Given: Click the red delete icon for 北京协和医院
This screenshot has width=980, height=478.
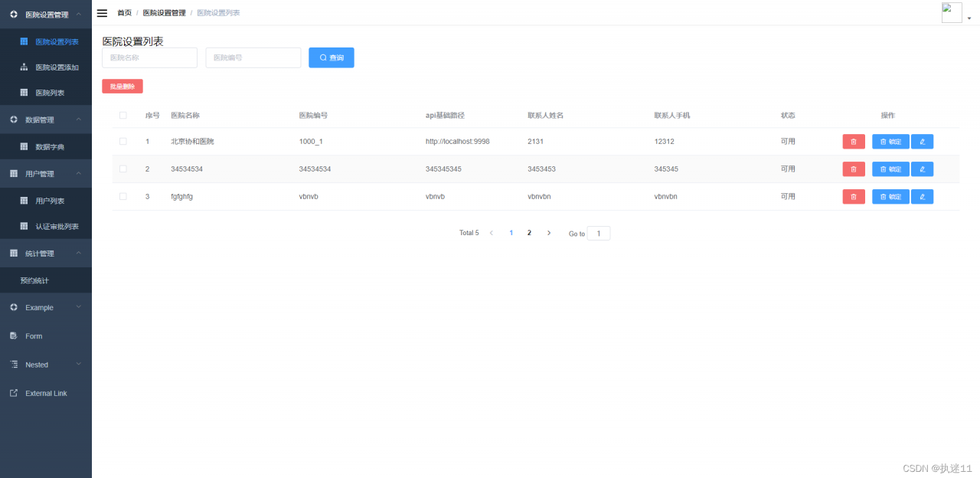Looking at the screenshot, I should (854, 142).
